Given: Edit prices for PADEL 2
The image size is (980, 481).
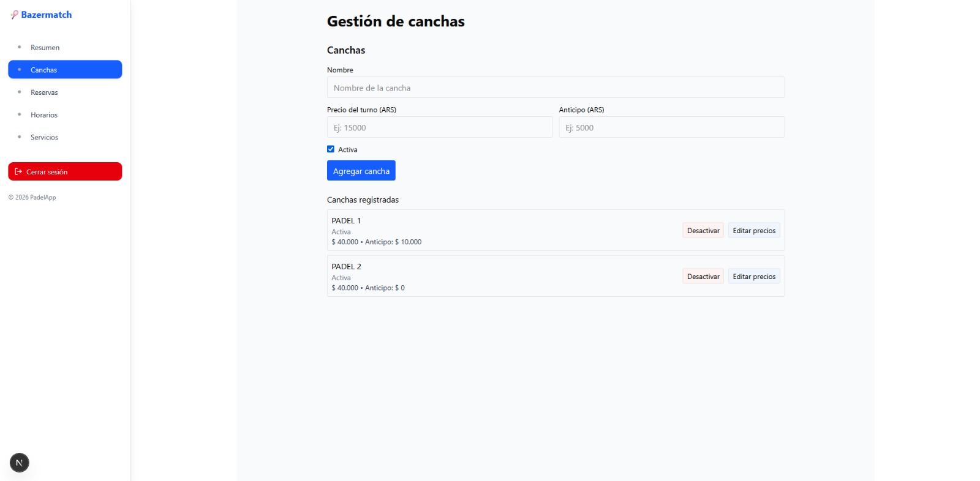Looking at the screenshot, I should pos(753,277).
